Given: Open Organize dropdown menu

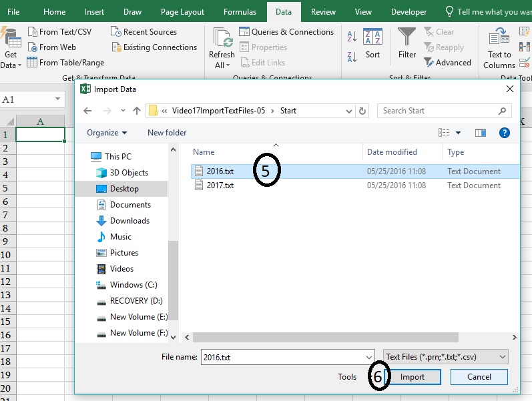Looking at the screenshot, I should coord(107,133).
